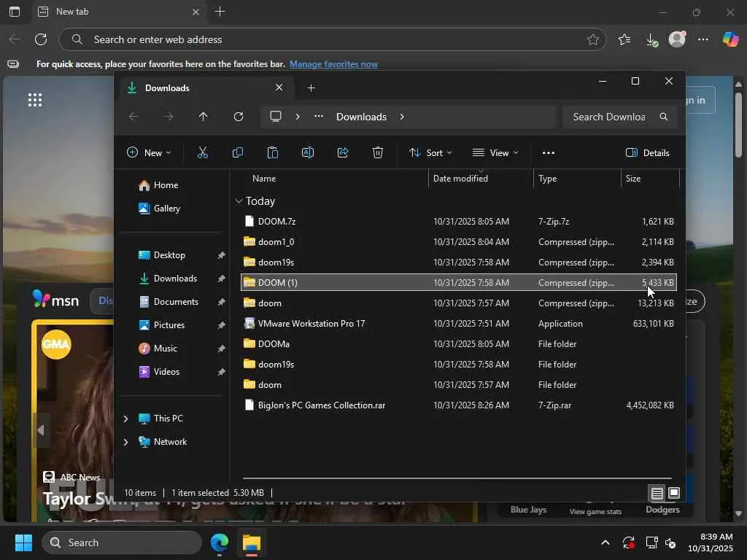This screenshot has width=747, height=560.
Task: Expand the This PC tree node
Action: tap(125, 419)
